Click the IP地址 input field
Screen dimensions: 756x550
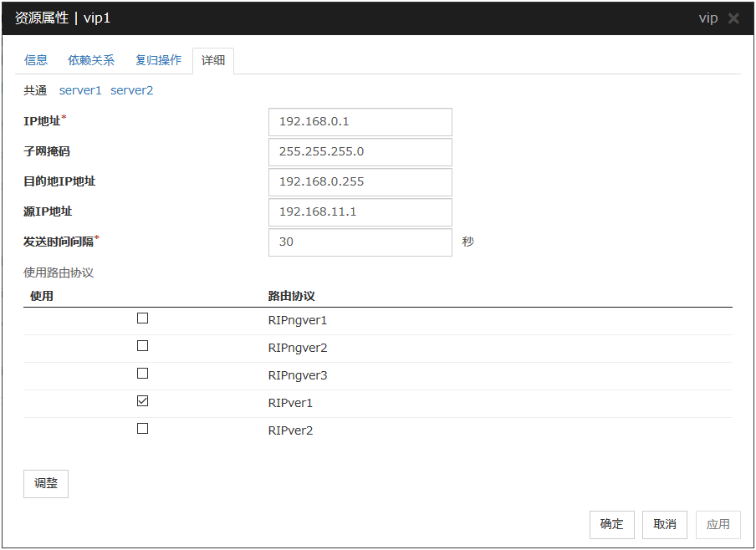[x=360, y=122]
